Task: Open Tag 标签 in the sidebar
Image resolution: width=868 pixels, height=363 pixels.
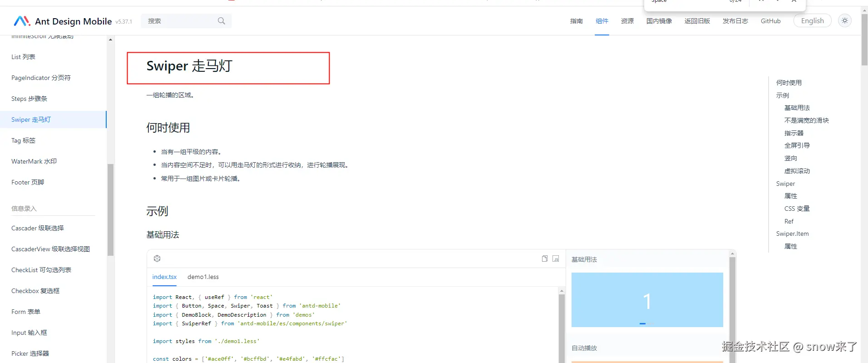Action: coord(53,140)
